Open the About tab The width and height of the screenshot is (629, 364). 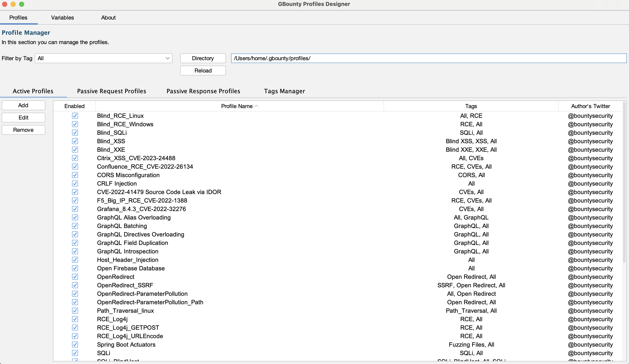click(x=108, y=18)
